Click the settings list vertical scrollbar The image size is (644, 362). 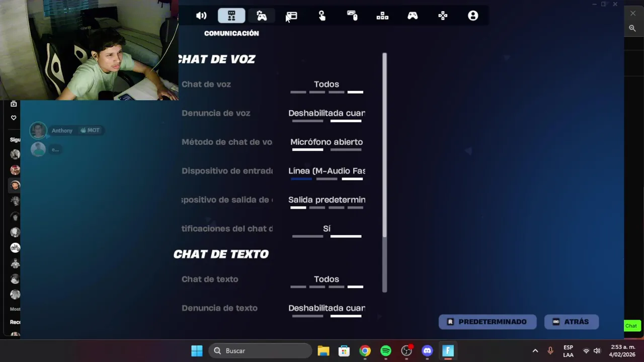(x=384, y=172)
